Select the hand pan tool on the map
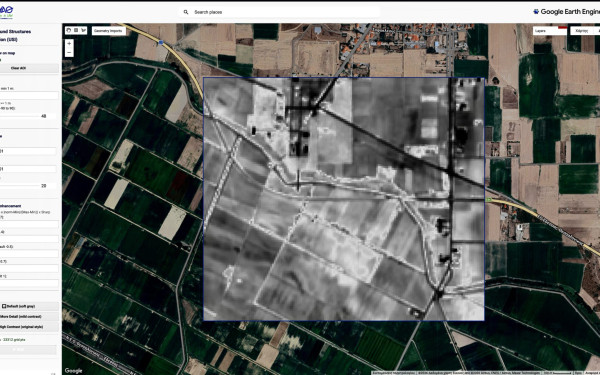600x375 pixels. click(x=69, y=30)
